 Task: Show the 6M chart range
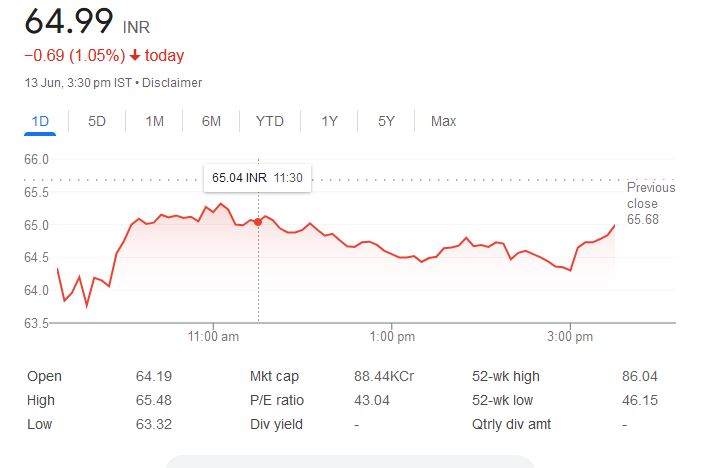click(211, 121)
